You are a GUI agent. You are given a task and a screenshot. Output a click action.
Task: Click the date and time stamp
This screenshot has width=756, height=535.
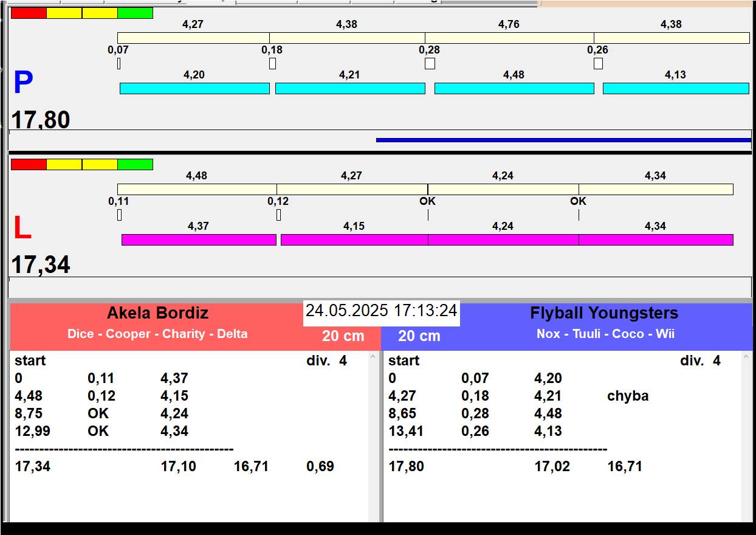coord(381,311)
